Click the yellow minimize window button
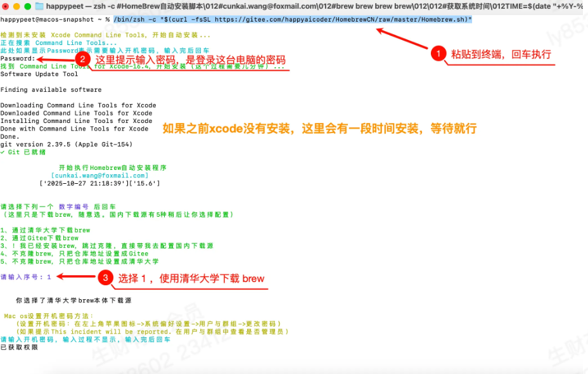 coord(16,6)
